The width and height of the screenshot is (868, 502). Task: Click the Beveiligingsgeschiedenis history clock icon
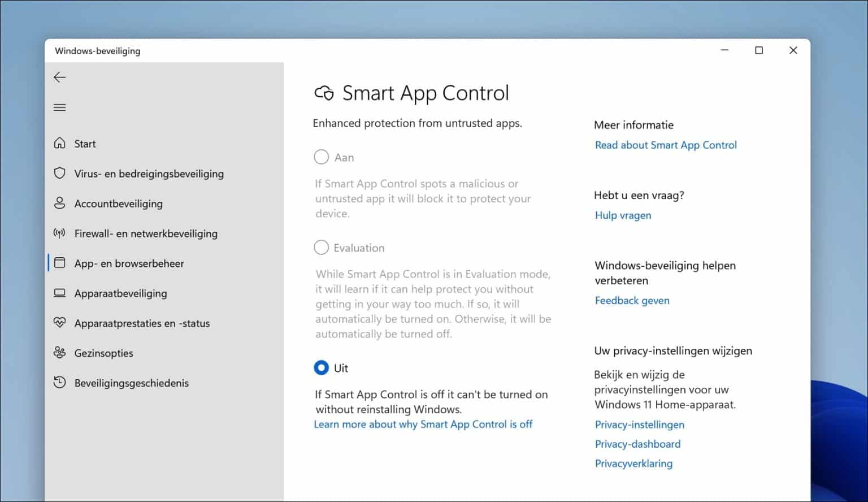(x=60, y=383)
